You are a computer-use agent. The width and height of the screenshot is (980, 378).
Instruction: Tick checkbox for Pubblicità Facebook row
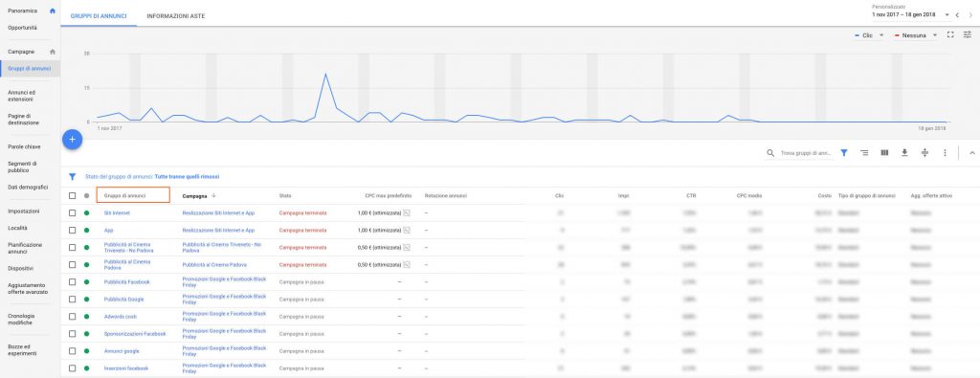click(x=73, y=281)
